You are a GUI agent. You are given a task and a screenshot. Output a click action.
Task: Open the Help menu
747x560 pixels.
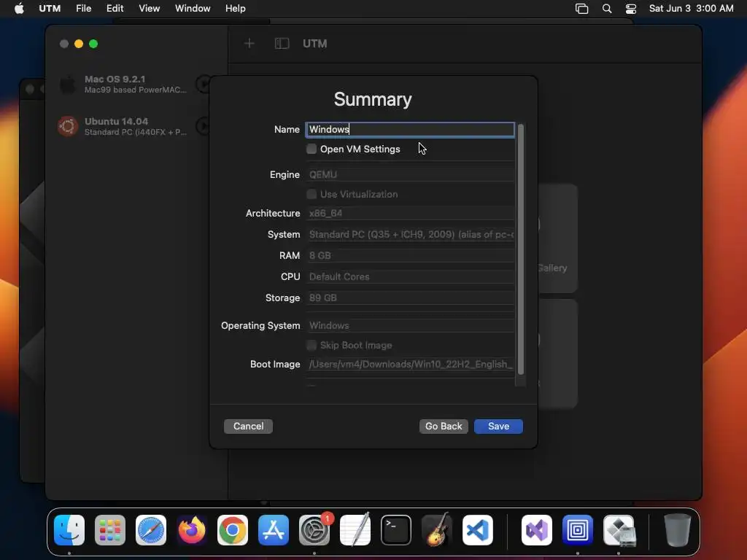[236, 8]
